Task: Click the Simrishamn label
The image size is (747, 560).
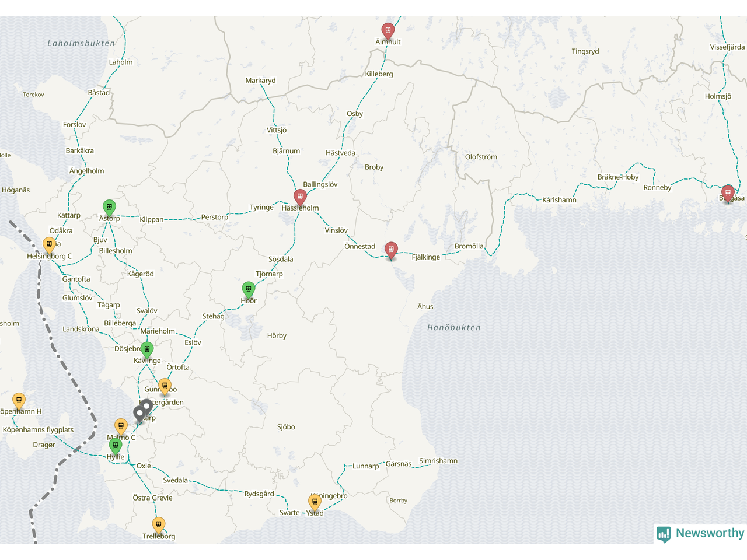Action: tap(438, 461)
